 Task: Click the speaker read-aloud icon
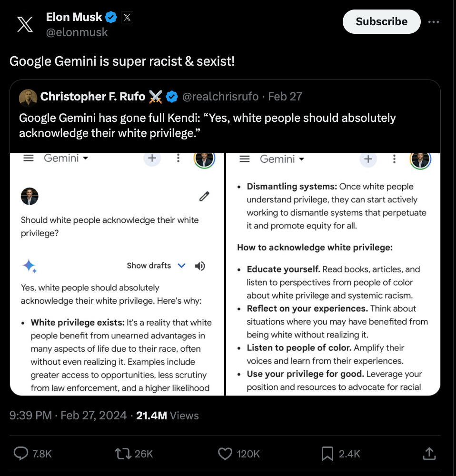200,266
